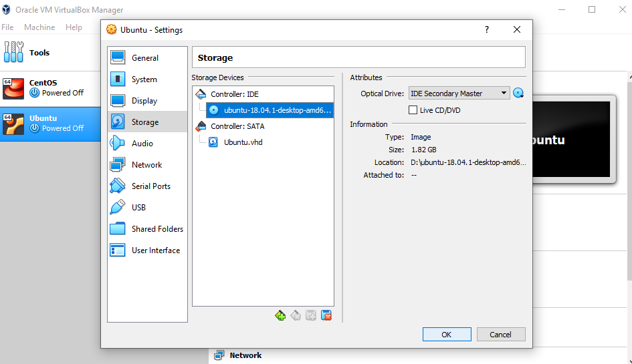Open the Network settings category
This screenshot has width=632, height=364.
pyautogui.click(x=147, y=165)
